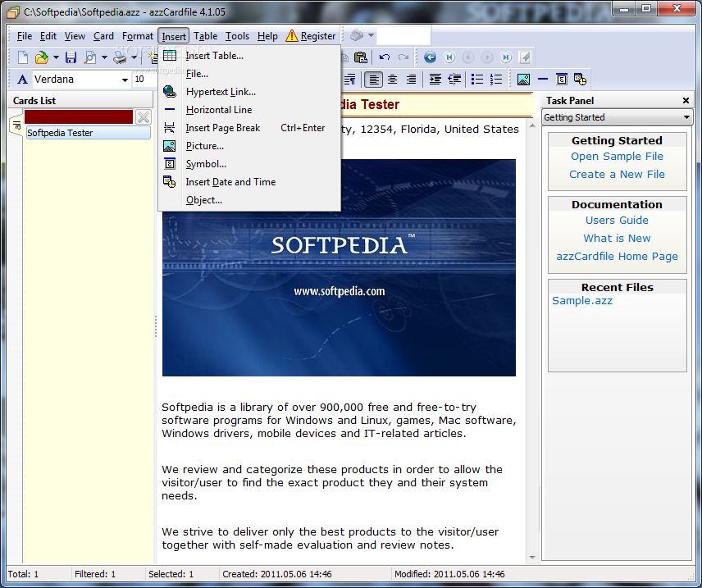Click the index tab icon beside cards list
Screen dimensions: 702x588
[x=16, y=125]
